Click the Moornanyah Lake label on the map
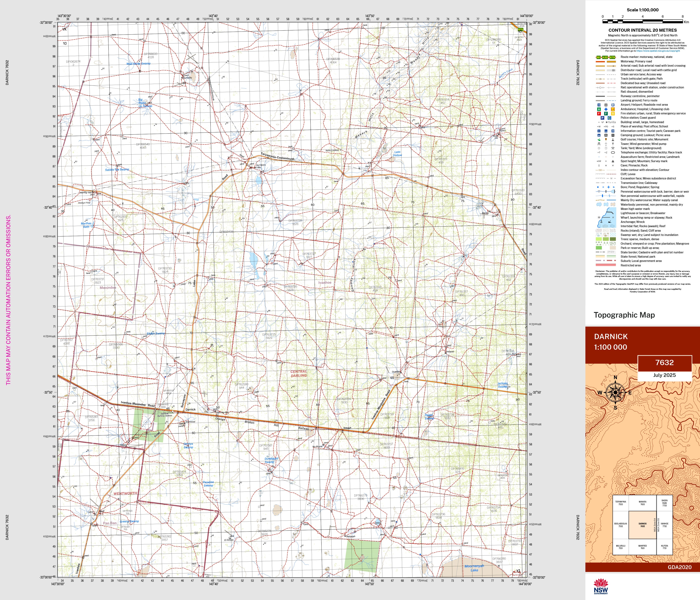This screenshot has width=700, height=600. pyautogui.click(x=474, y=568)
